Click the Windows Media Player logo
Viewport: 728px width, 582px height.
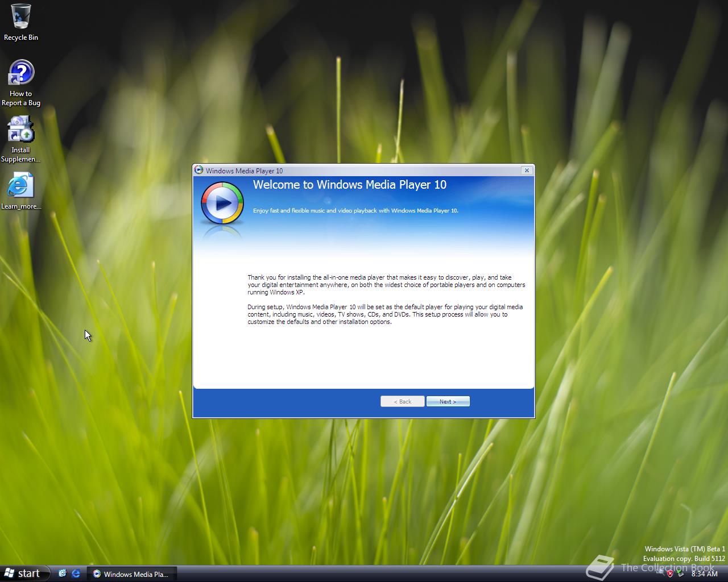(x=222, y=203)
